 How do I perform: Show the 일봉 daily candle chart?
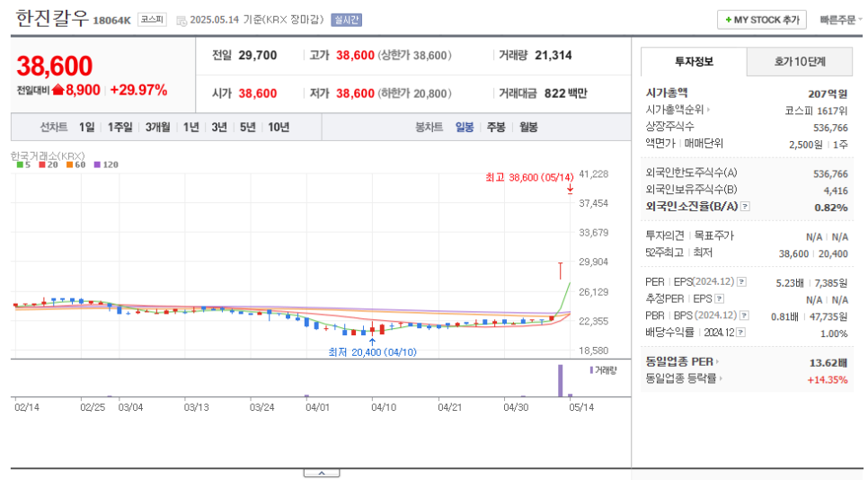pos(465,128)
